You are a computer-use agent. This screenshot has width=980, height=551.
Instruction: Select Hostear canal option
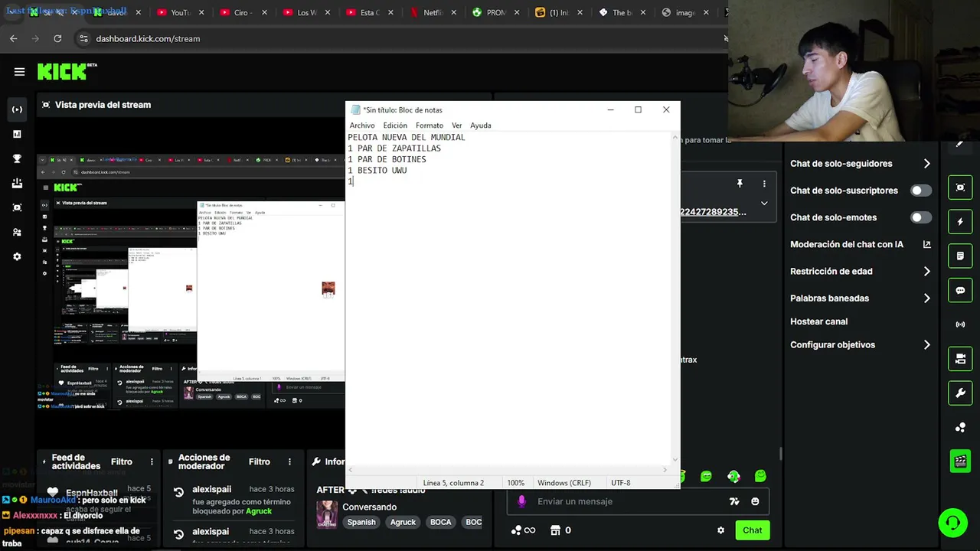click(x=818, y=321)
